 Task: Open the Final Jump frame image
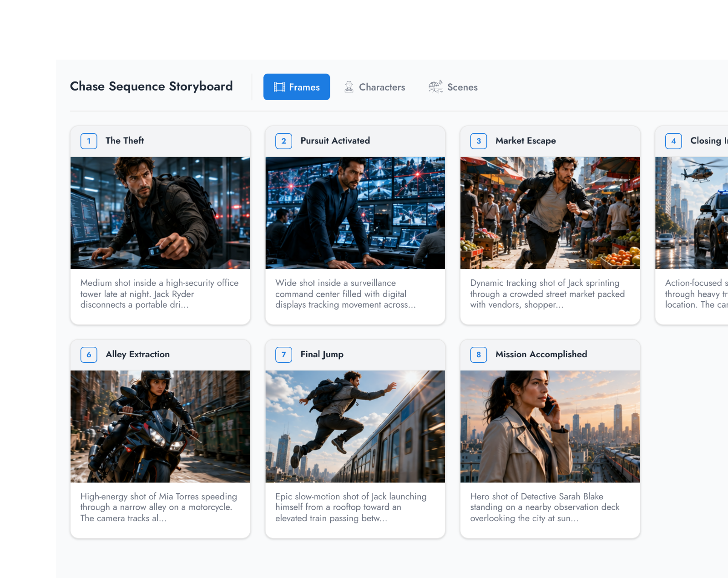(355, 426)
